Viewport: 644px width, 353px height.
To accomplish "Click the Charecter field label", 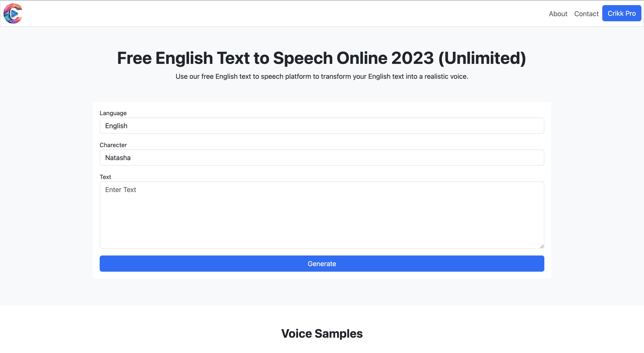I will 113,145.
